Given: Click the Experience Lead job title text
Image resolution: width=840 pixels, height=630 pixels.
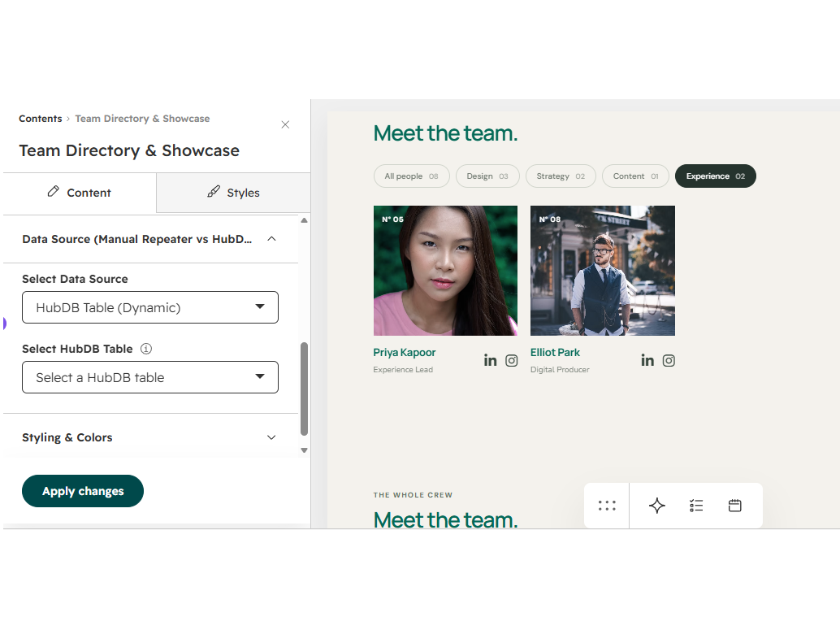Looking at the screenshot, I should coord(403,369).
